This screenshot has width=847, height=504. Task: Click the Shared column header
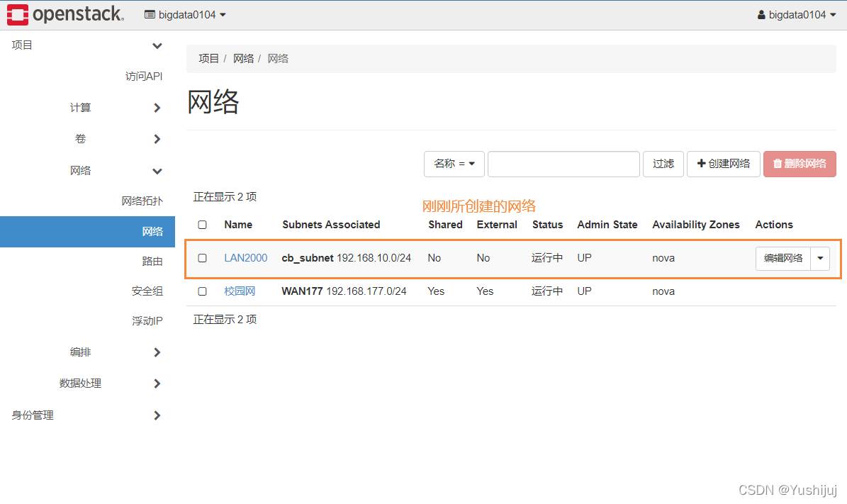pos(445,225)
